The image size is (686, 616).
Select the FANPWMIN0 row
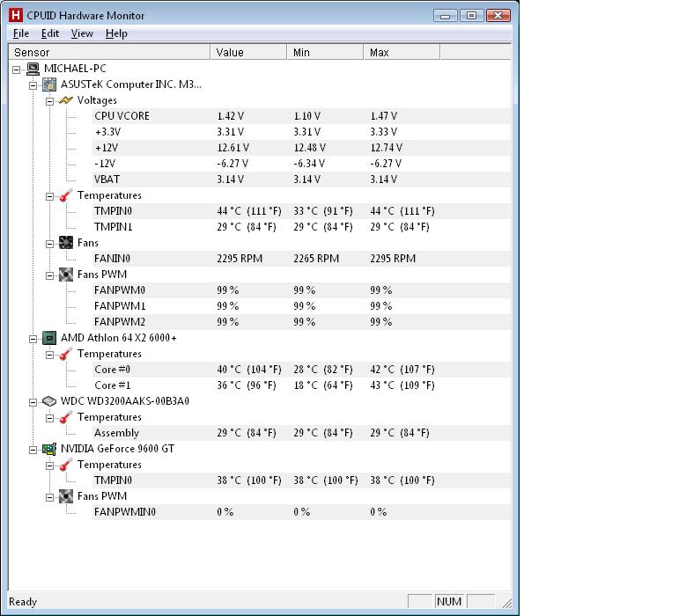coord(301,512)
